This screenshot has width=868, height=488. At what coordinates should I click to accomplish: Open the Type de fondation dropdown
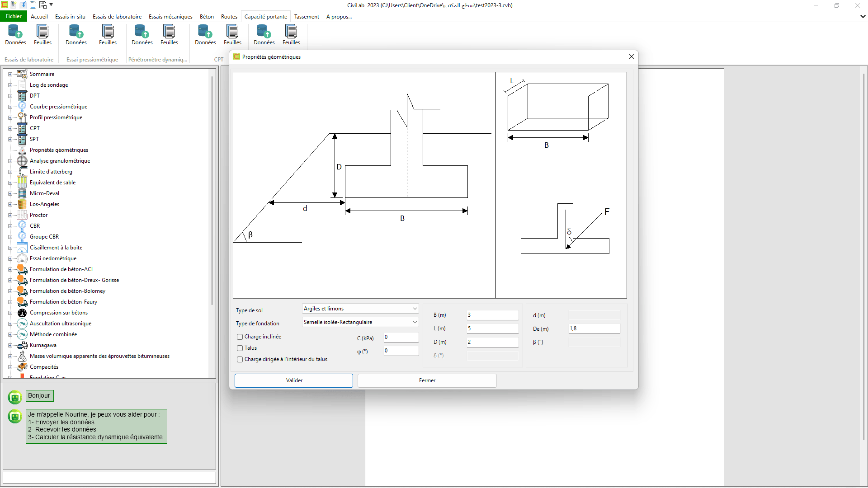(x=360, y=322)
